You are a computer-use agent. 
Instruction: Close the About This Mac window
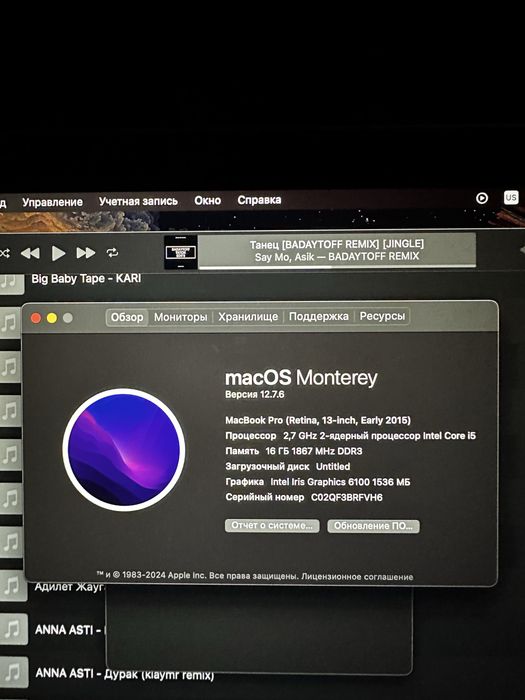[x=36, y=318]
